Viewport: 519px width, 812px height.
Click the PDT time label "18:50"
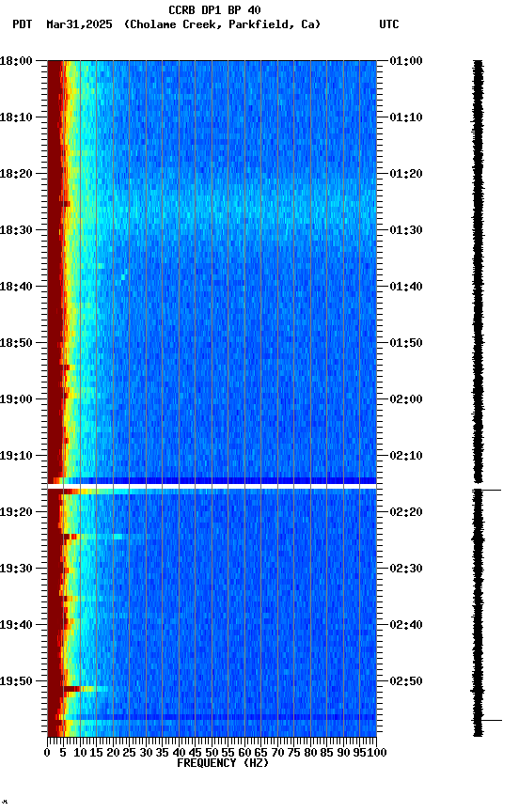pos(16,343)
